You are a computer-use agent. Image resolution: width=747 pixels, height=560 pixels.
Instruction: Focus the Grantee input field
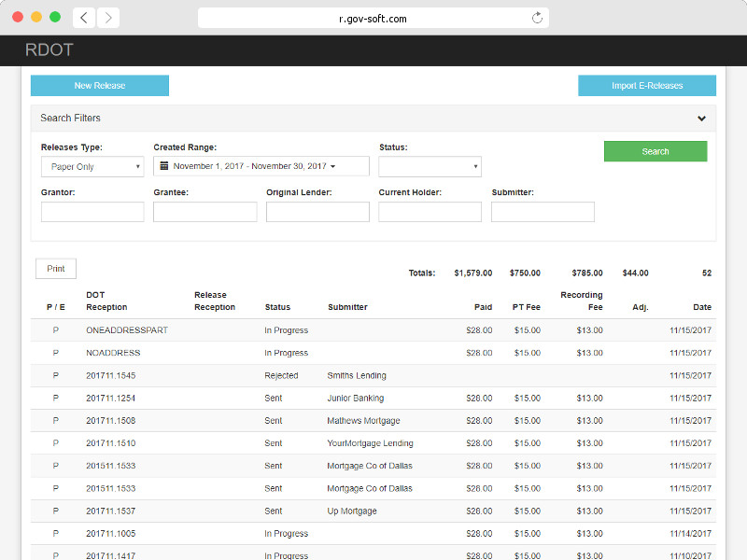[204, 212]
